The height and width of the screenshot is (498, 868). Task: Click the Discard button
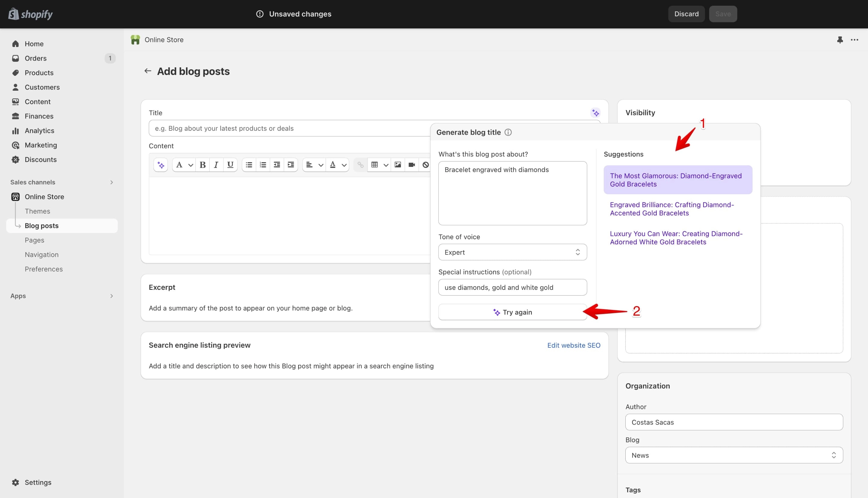point(686,14)
